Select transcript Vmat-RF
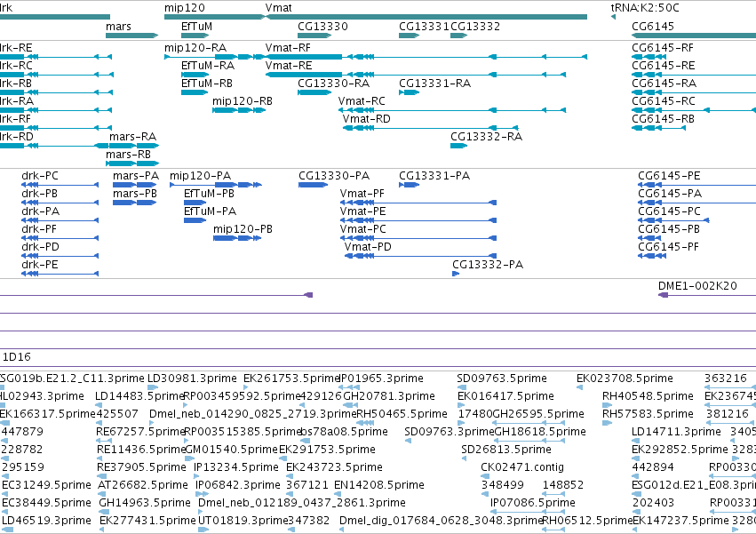Viewport: 756px width, 534px height. (x=426, y=57)
